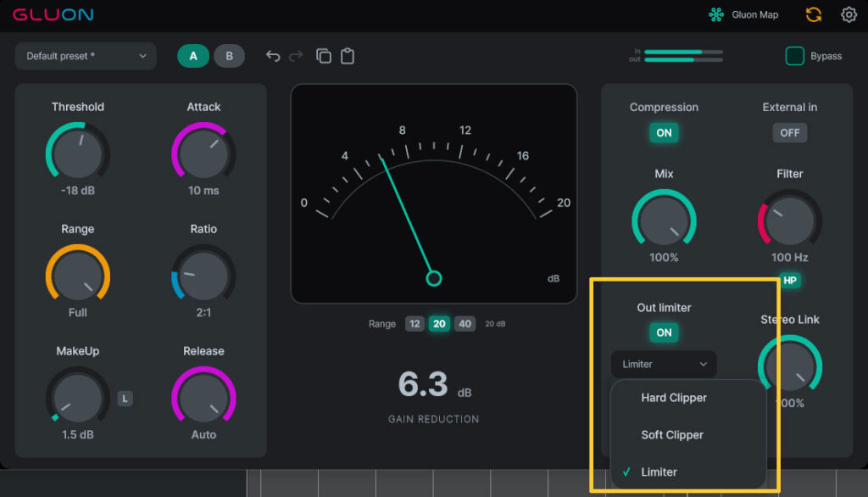
Task: Copy settings with the copy icon
Action: pyautogui.click(x=323, y=56)
